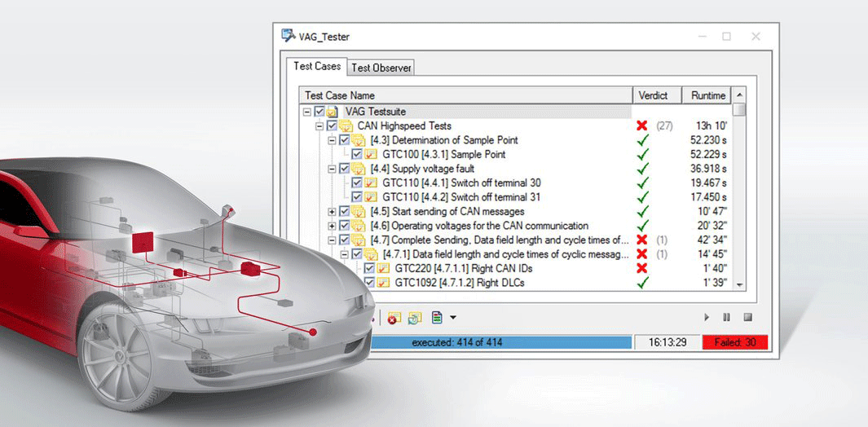
Task: Click the red X toolbar icon
Action: pos(394,318)
